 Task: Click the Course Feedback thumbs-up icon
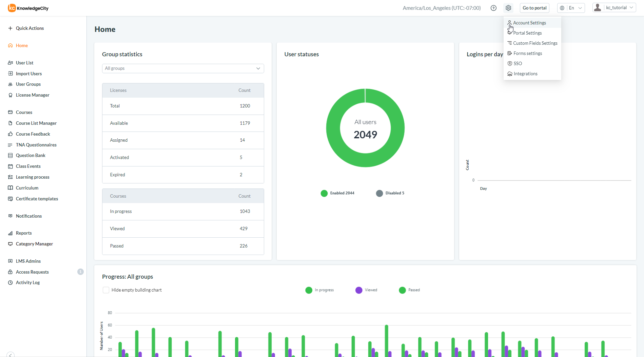coord(10,134)
